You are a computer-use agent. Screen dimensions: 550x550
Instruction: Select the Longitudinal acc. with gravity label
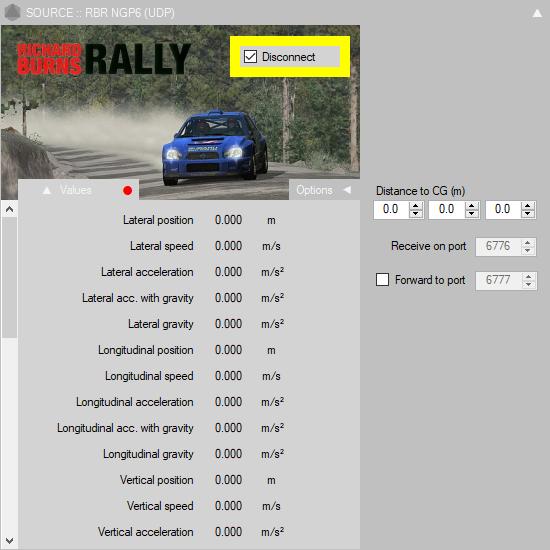tap(125, 428)
